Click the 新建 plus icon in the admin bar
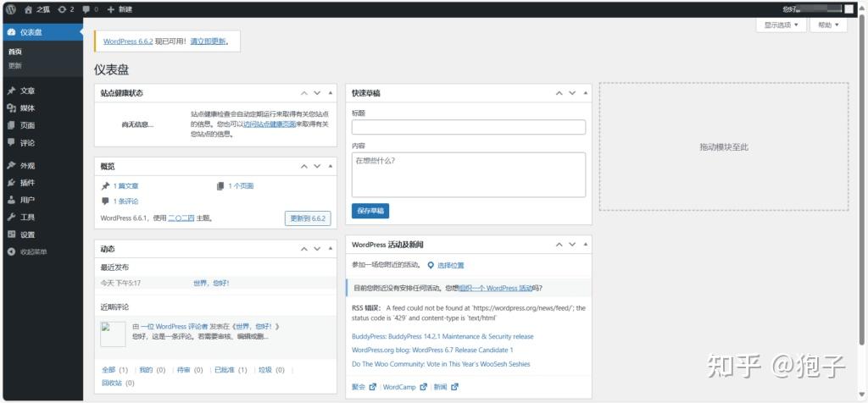The height and width of the screenshot is (403, 868). pyautogui.click(x=111, y=9)
